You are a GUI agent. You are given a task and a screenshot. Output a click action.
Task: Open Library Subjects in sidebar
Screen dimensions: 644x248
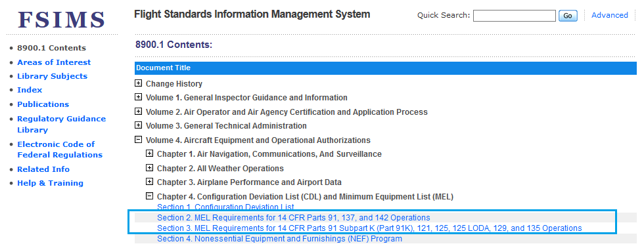pos(52,76)
